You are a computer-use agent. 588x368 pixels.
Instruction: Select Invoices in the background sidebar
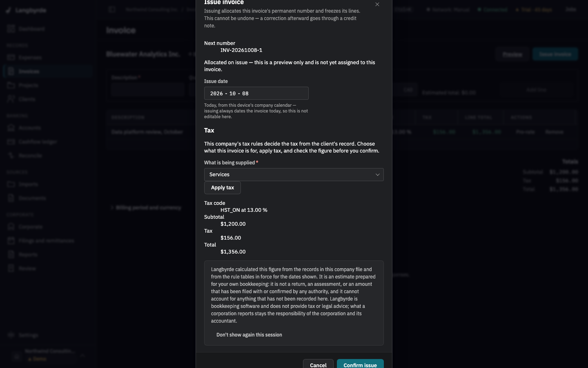[x=47, y=72]
